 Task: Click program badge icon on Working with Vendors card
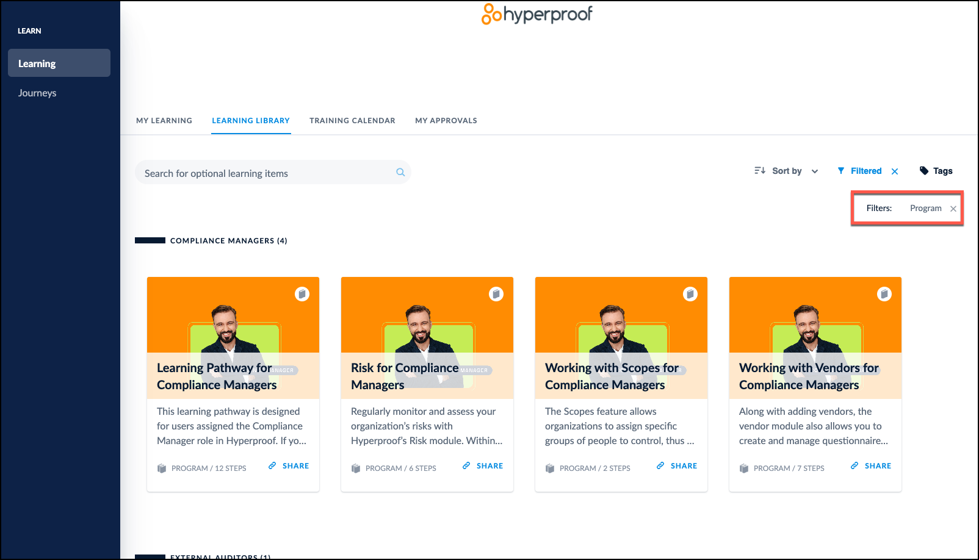pyautogui.click(x=884, y=294)
